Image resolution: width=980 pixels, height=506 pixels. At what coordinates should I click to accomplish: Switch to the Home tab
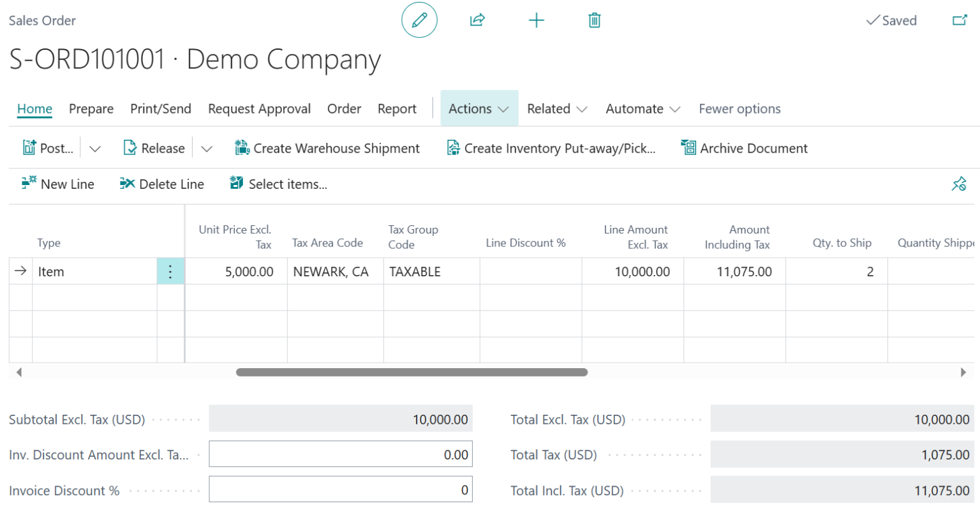(x=34, y=109)
